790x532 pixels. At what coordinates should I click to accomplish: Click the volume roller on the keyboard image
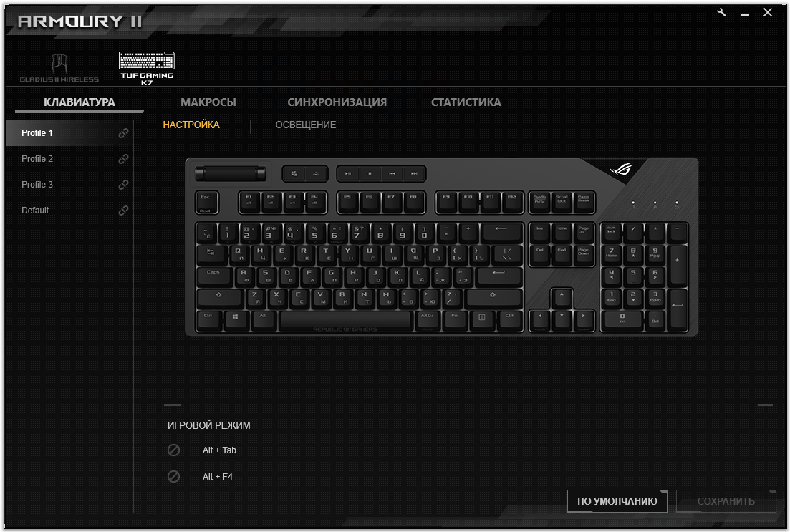230,174
